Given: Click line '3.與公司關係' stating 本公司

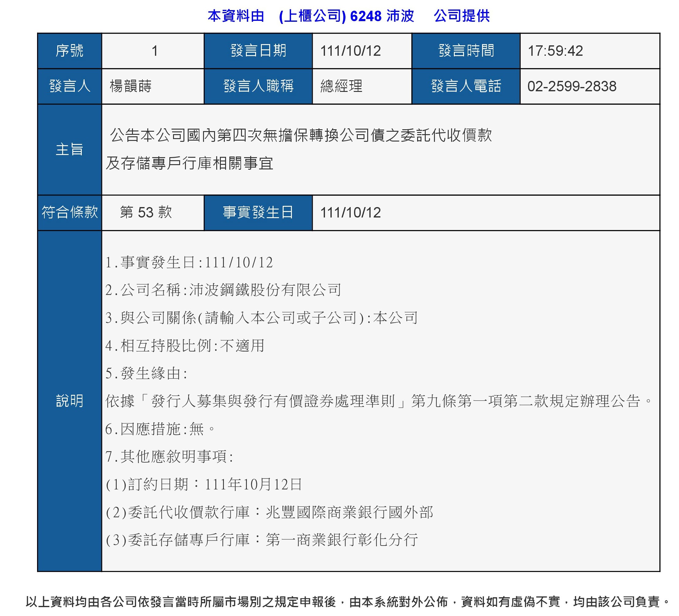Looking at the screenshot, I should tap(262, 318).
